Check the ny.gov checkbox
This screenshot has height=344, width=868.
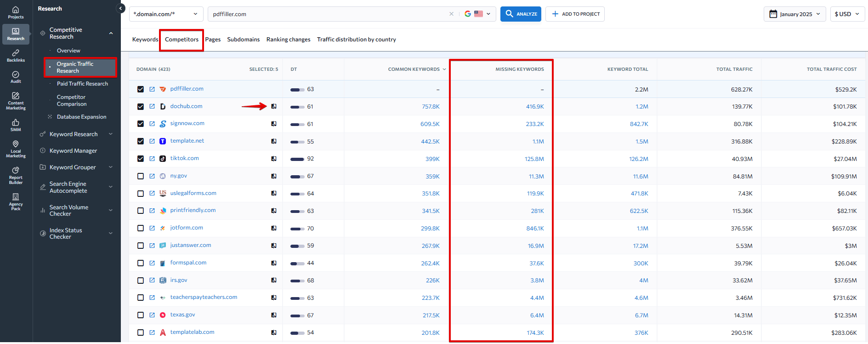point(141,176)
